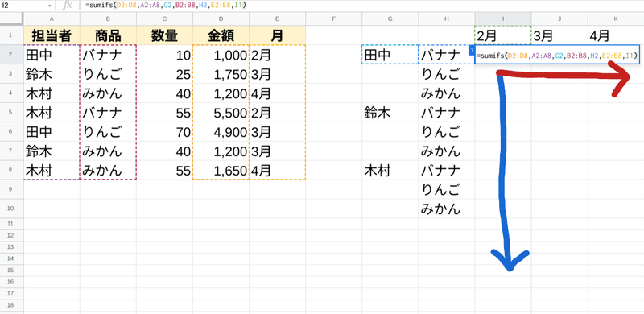The image size is (644, 314).
Task: Select row 18 header
Action: pos(11,305)
